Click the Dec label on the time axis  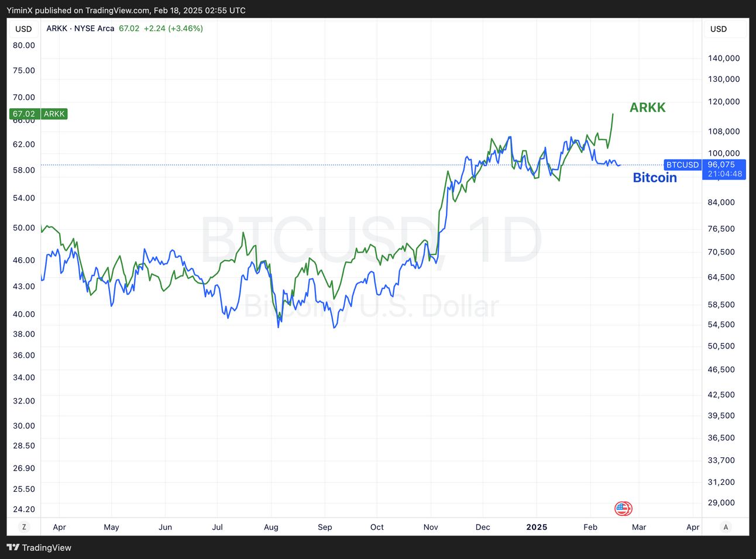pos(483,527)
